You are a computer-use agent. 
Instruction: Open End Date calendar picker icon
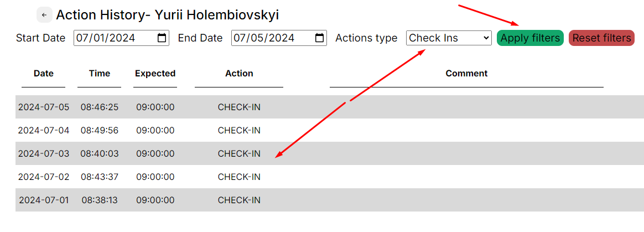tap(319, 38)
